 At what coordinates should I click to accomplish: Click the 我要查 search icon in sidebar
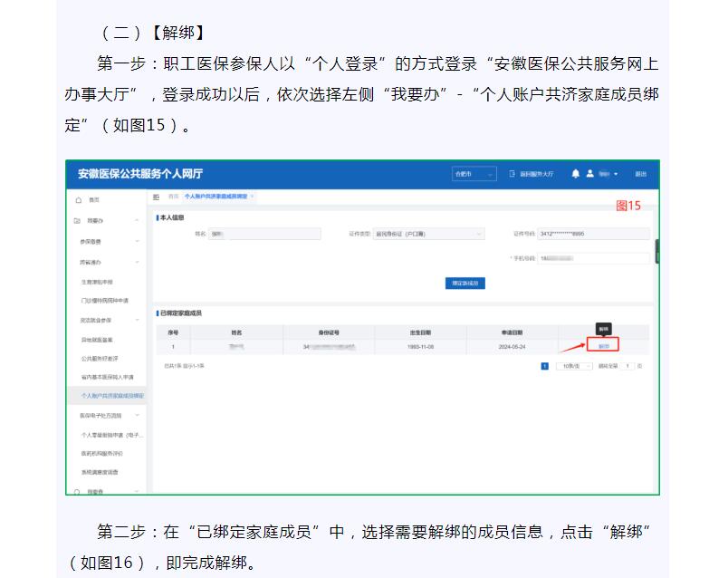[x=78, y=491]
